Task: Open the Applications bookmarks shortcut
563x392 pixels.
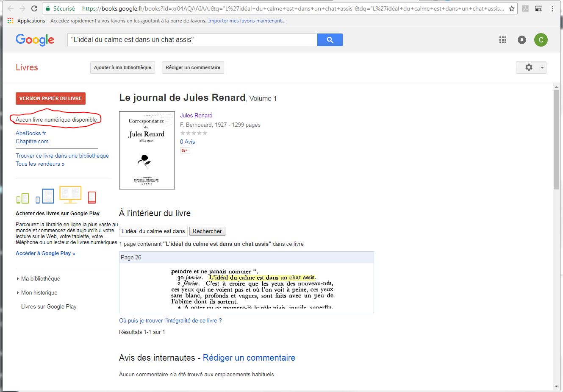Action: [26, 20]
